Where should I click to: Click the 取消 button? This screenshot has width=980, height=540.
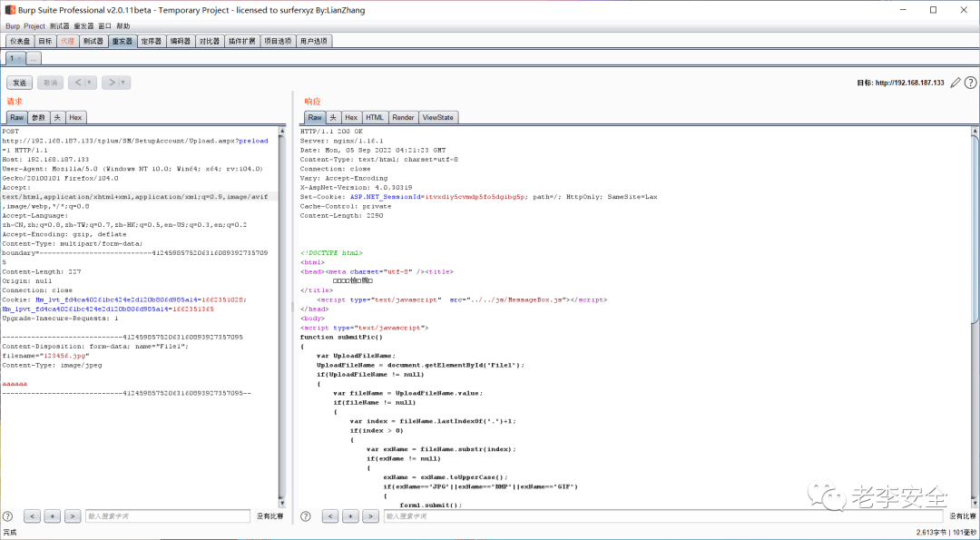coord(50,83)
